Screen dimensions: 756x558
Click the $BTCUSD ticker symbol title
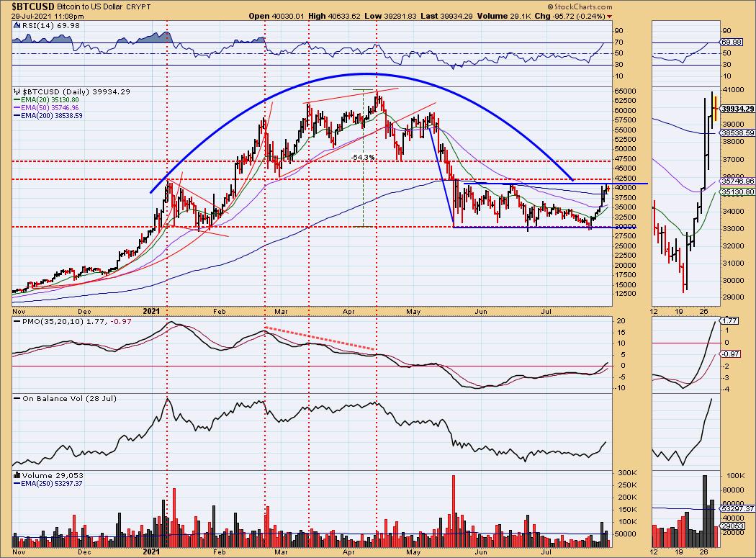tap(33, 6)
